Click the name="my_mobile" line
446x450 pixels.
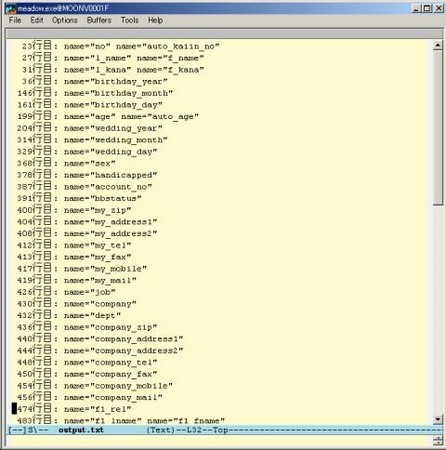(82, 269)
